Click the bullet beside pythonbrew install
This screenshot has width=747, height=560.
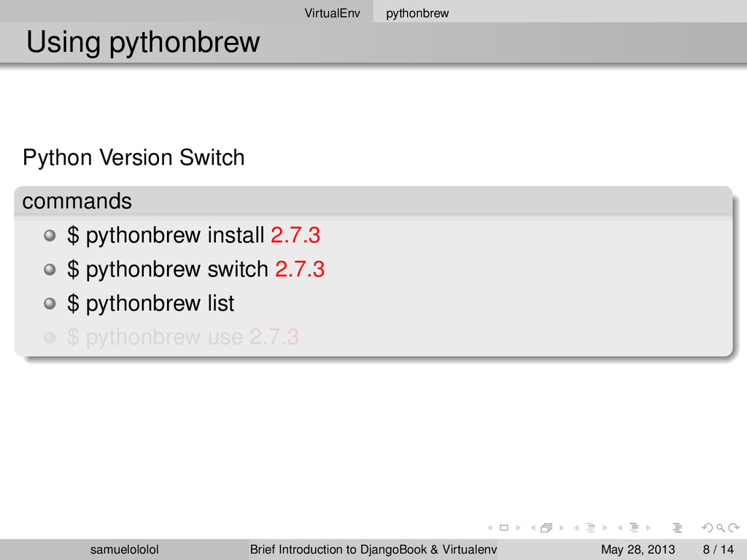[x=50, y=236]
